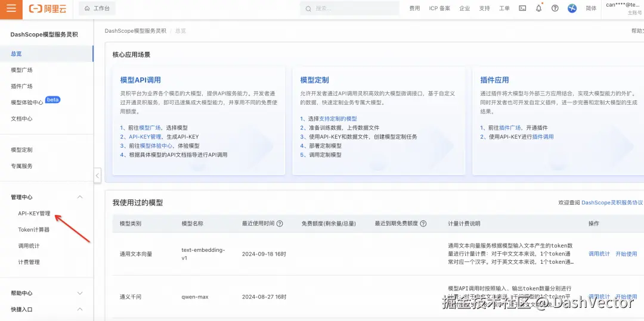This screenshot has width=644, height=321.
Task: Click 开始使用 for text-embedding-v1
Action: 626,254
